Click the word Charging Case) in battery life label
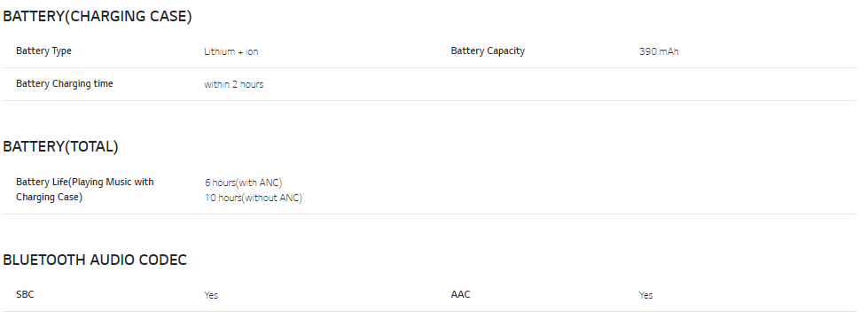Image resolution: width=868 pixels, height=319 pixels. [49, 198]
